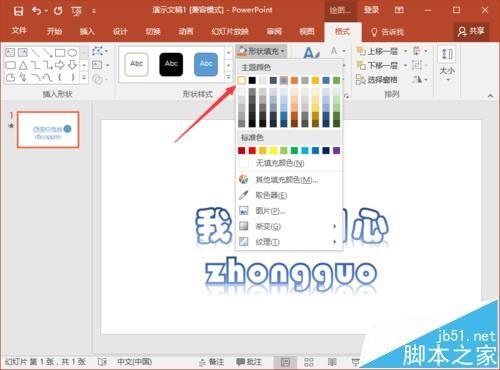Click the zhongguo WordArt text on the slide

[x=291, y=274]
